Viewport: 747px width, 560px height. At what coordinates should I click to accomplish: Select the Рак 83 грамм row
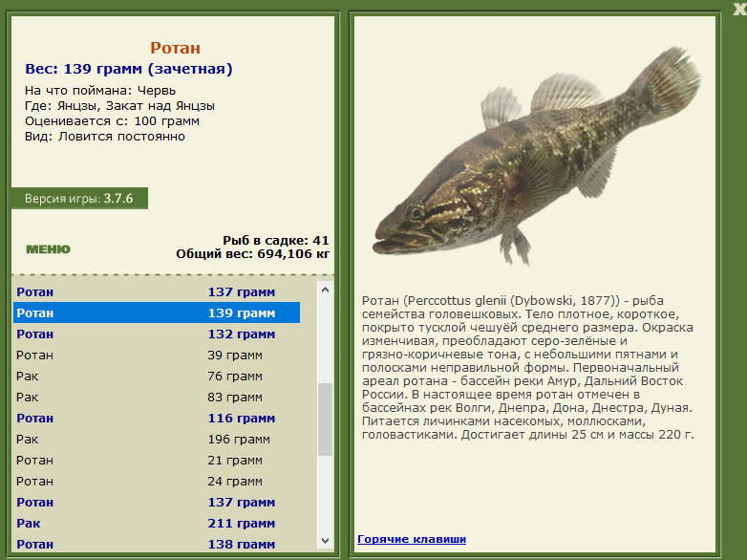pos(157,397)
